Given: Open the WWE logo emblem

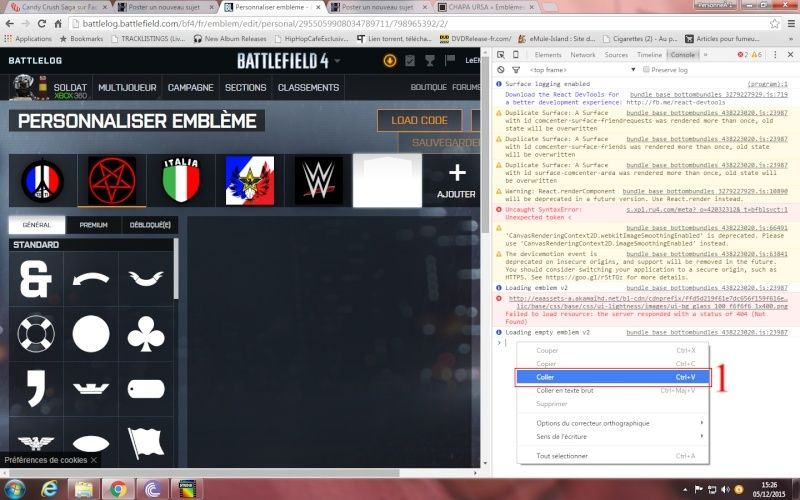Looking at the screenshot, I should 319,181.
